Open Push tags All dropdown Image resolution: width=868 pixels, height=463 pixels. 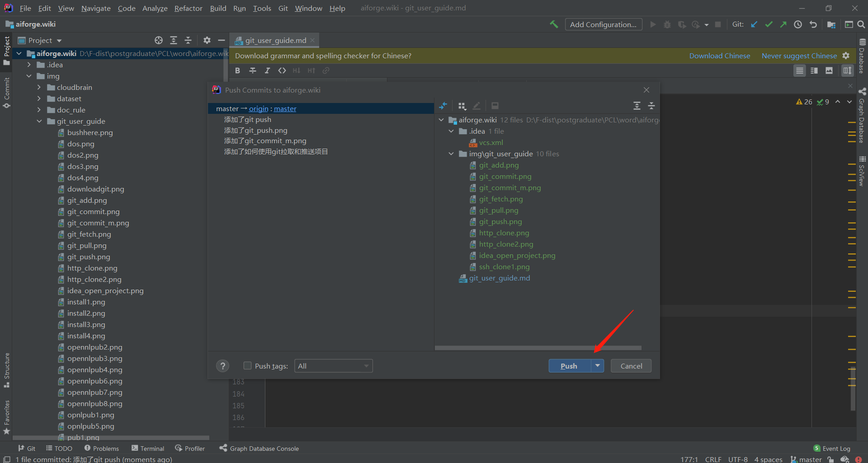click(x=333, y=366)
